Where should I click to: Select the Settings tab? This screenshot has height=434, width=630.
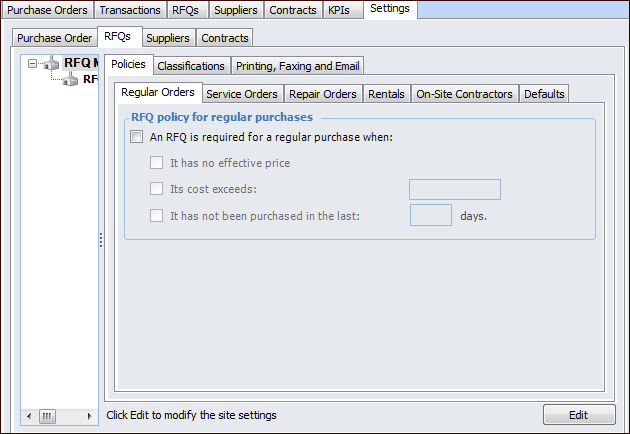pos(390,9)
